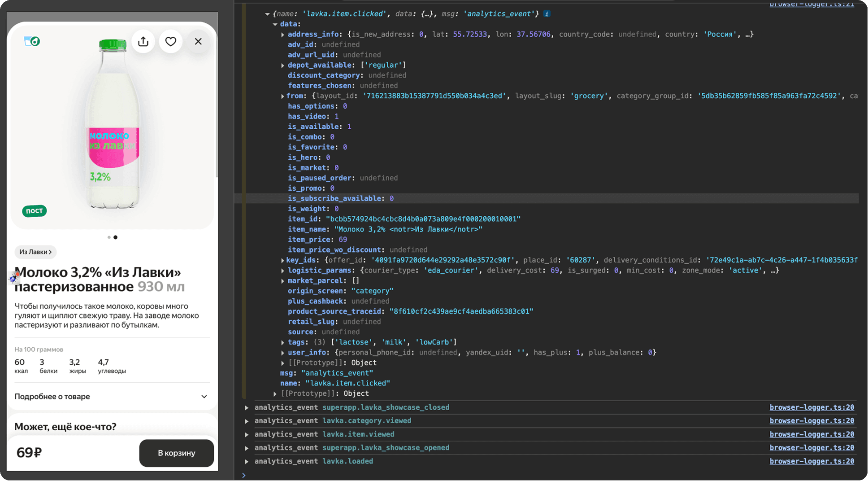Open browser-logger.ts:20 link for showcase_opened
Viewport: 868px width, 481px height.
[x=812, y=448]
